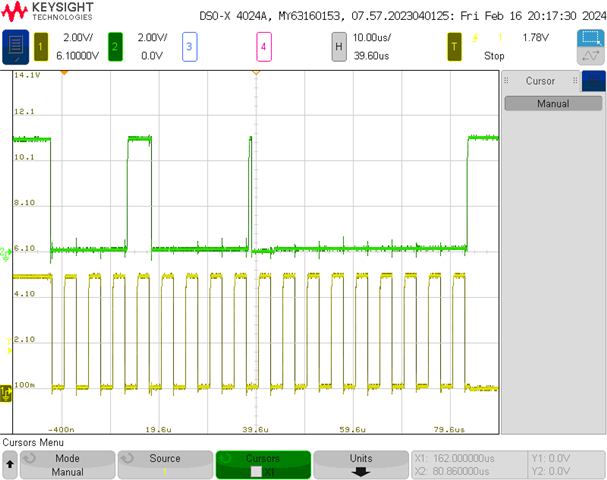The width and height of the screenshot is (607, 480).
Task: Click trigger level 1.78V value
Action: 536,38
